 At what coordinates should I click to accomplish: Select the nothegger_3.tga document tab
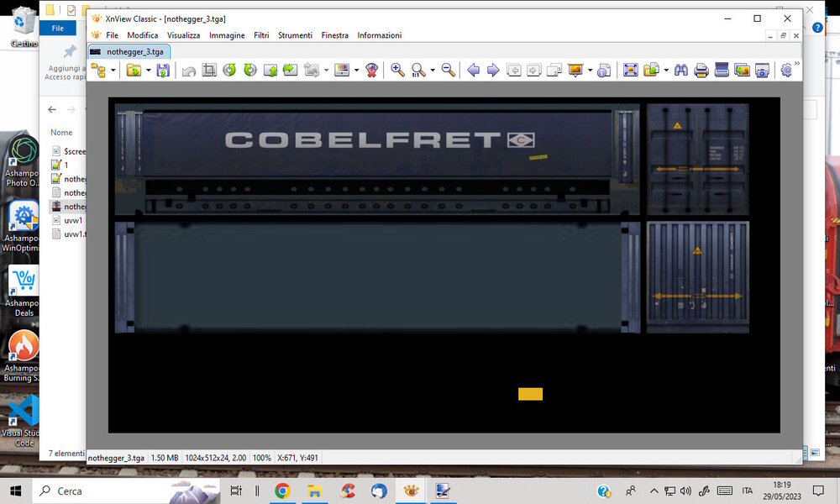129,51
